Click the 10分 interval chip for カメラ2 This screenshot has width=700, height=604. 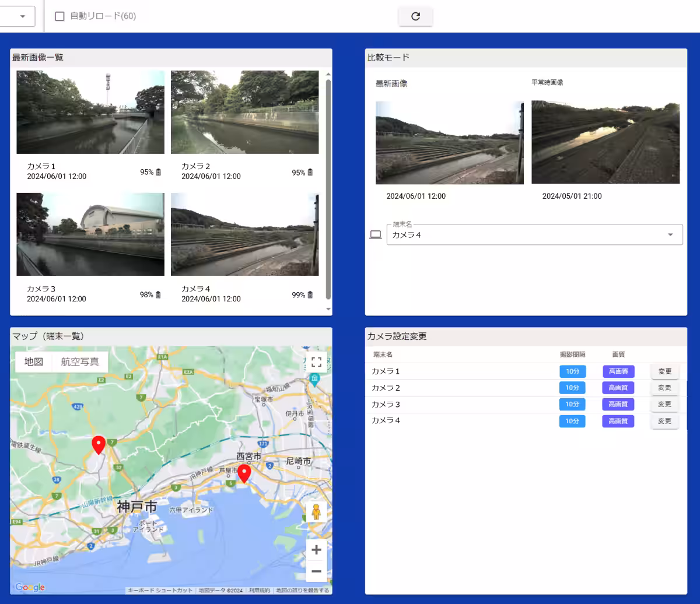(x=572, y=388)
